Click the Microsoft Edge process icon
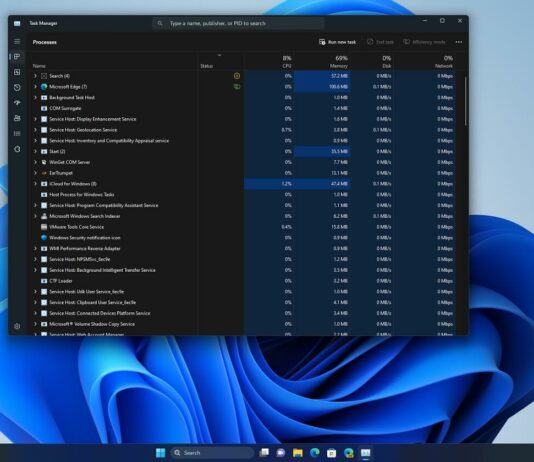 pyautogui.click(x=44, y=87)
